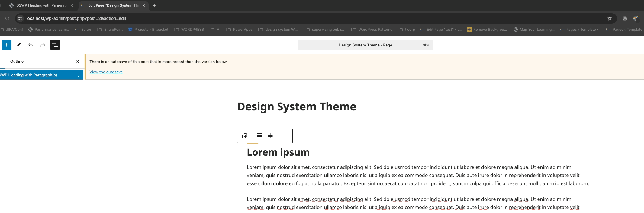Image resolution: width=644 pixels, height=213 pixels.
Task: Reload the current page
Action: pyautogui.click(x=7, y=18)
